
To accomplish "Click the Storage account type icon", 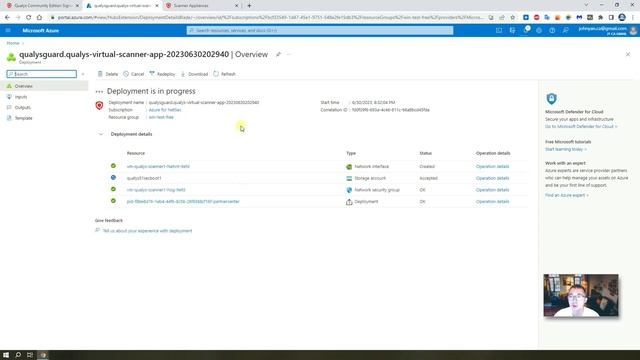I will point(349,178).
